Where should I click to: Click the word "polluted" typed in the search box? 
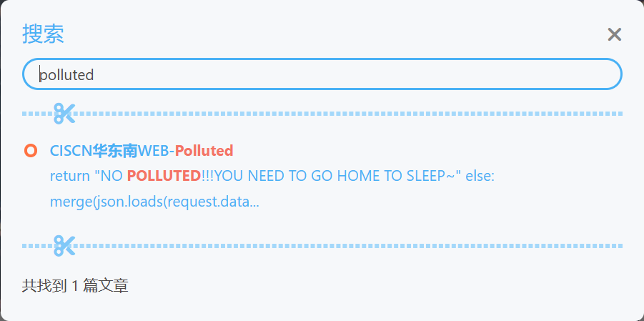(x=66, y=74)
